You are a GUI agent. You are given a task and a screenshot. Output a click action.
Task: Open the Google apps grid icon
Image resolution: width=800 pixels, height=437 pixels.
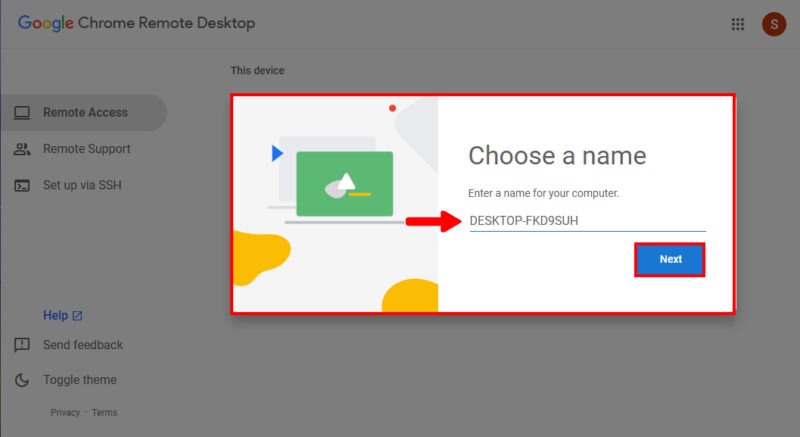pos(737,24)
